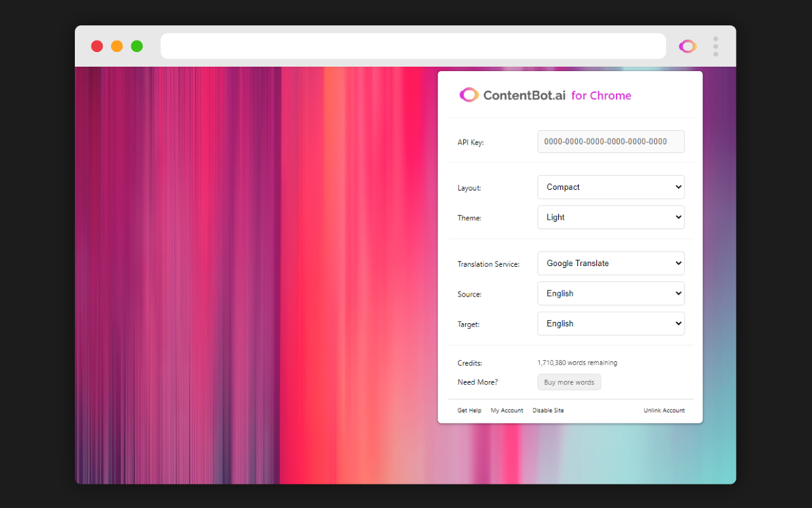Viewport: 812px width, 508px height.
Task: Click the 'Translation Service:' label
Action: point(488,264)
